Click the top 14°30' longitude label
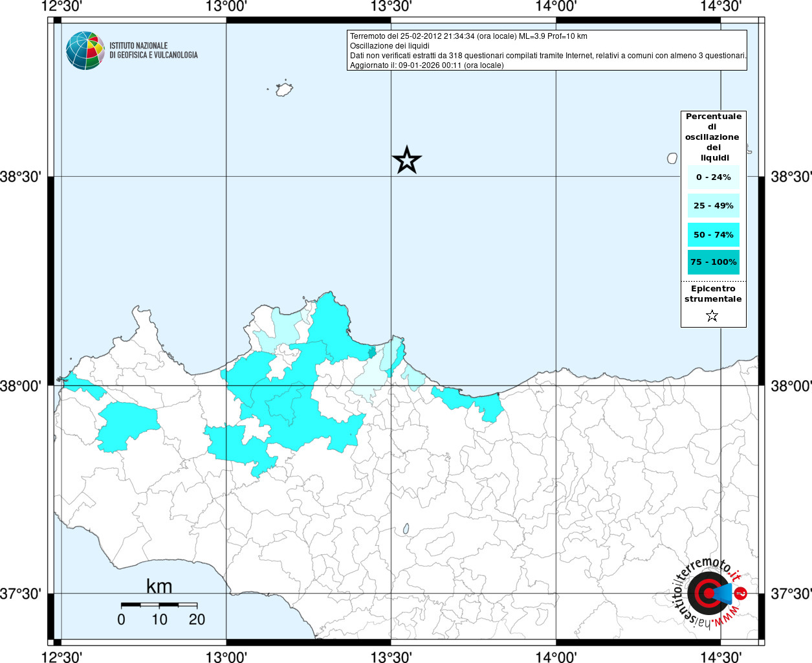Viewport: 812px width, 663px height. [x=721, y=6]
